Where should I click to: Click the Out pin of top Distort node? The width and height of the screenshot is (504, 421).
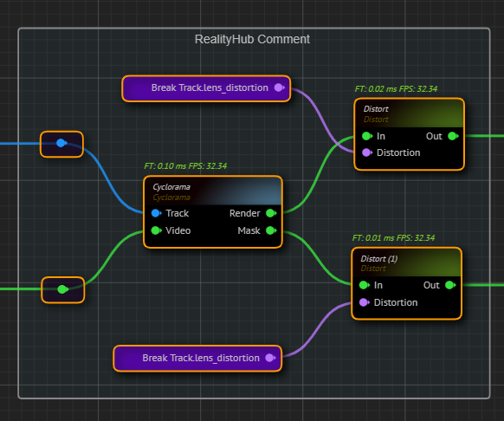[x=453, y=136]
